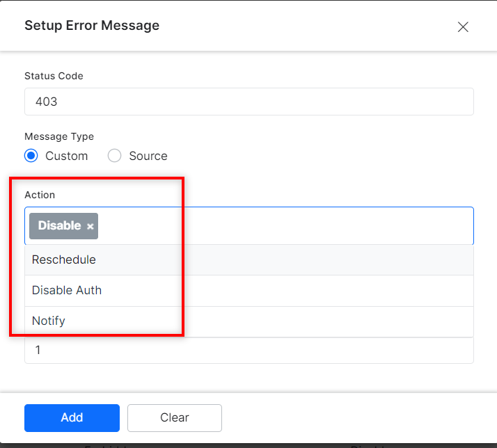Click the selected Disable chip
Screen dimensions: 497x448
coord(59,226)
